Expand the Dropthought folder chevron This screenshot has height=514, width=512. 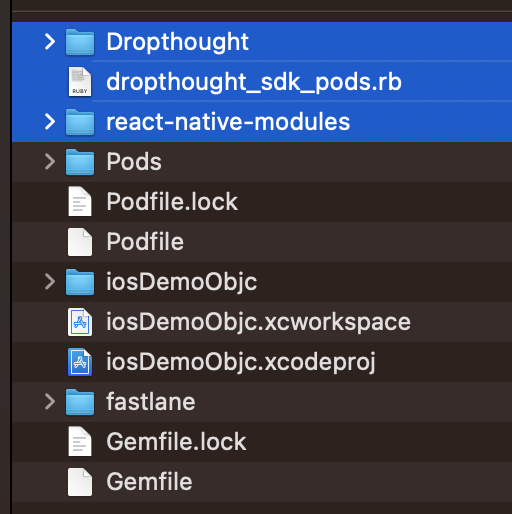point(50,42)
